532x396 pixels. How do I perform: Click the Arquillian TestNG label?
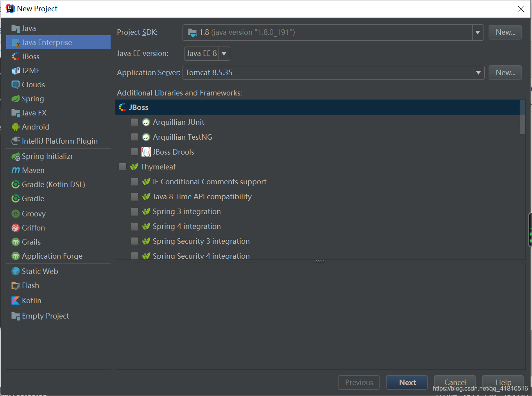pyautogui.click(x=183, y=137)
